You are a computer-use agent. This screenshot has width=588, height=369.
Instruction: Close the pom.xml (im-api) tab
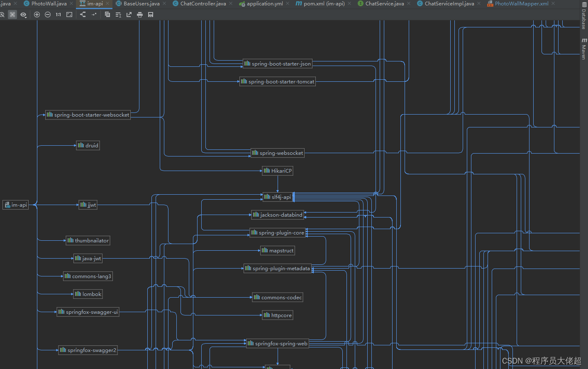349,4
